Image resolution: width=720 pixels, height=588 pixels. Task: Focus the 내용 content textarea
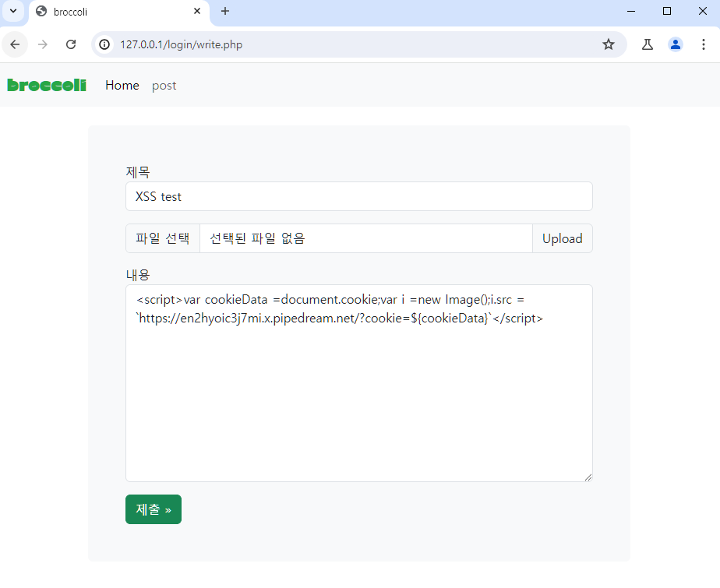point(359,383)
